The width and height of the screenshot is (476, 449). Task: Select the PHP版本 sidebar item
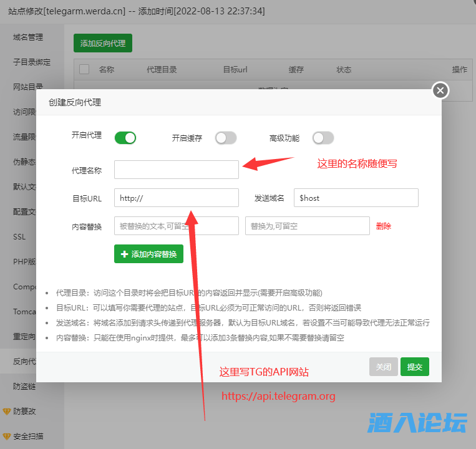(24, 261)
